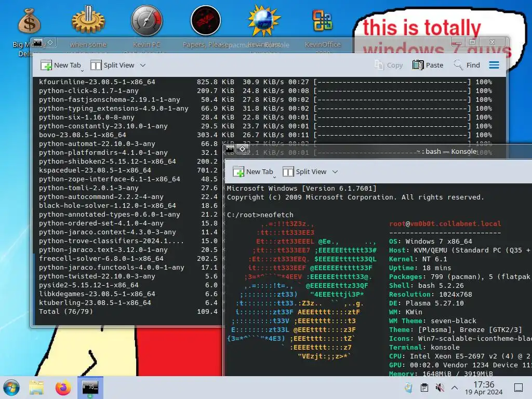Open the file manager folder icon on the taskbar
532x399 pixels.
point(36,388)
